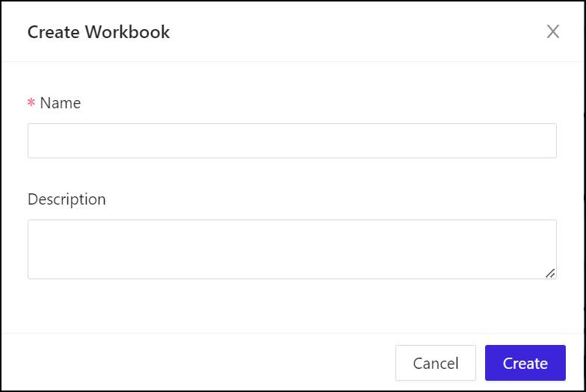Click the corner grip of Description textarea
Viewport: 586px width, 392px height.
[550, 273]
